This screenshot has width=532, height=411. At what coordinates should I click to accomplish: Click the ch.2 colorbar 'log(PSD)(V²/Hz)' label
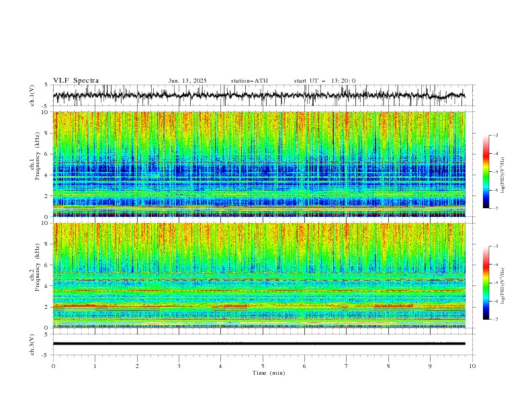(502, 286)
